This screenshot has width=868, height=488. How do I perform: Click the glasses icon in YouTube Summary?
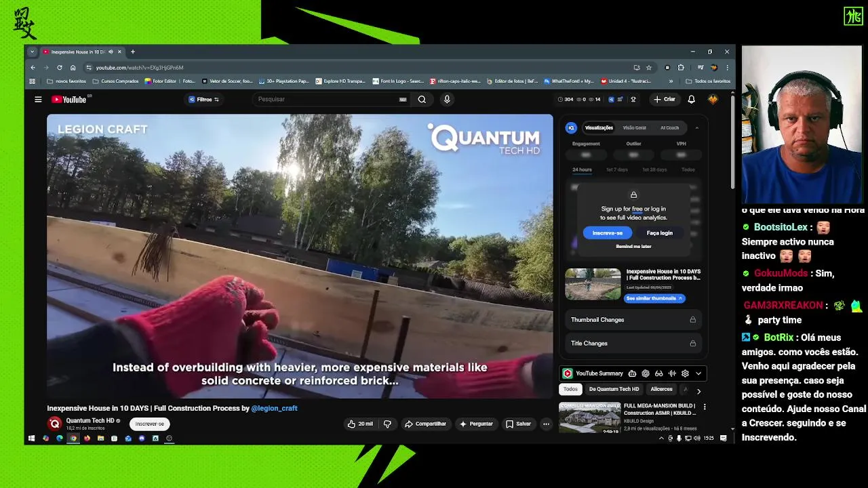658,373
